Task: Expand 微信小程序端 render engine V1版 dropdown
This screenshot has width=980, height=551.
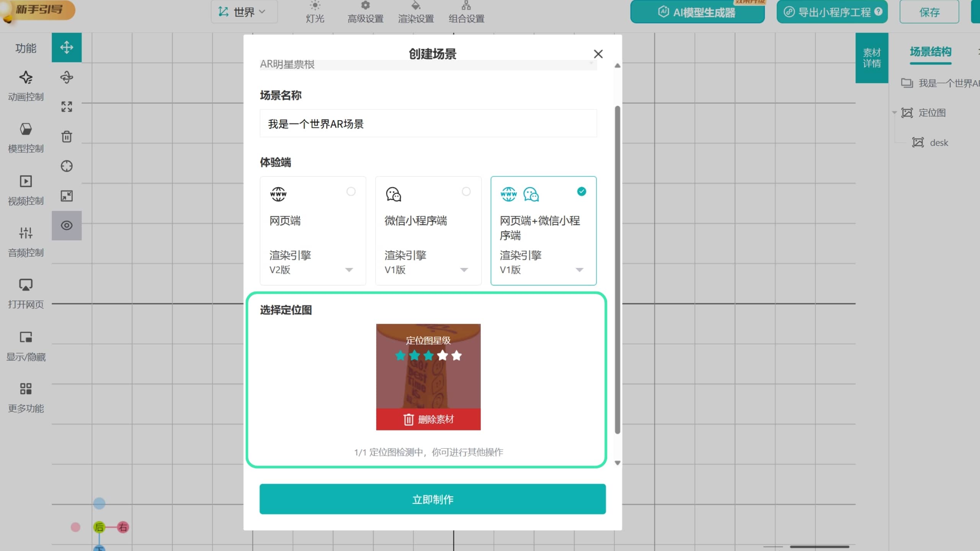Action: (427, 270)
